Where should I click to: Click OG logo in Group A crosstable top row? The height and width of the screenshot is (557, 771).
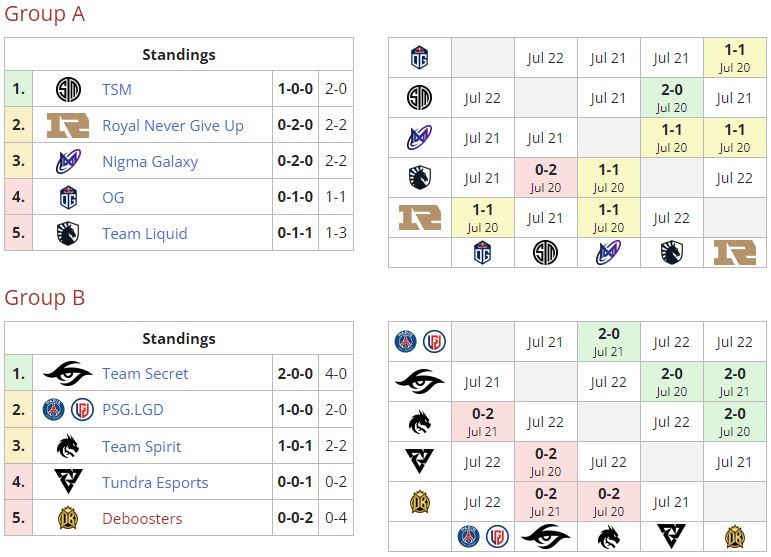click(420, 58)
